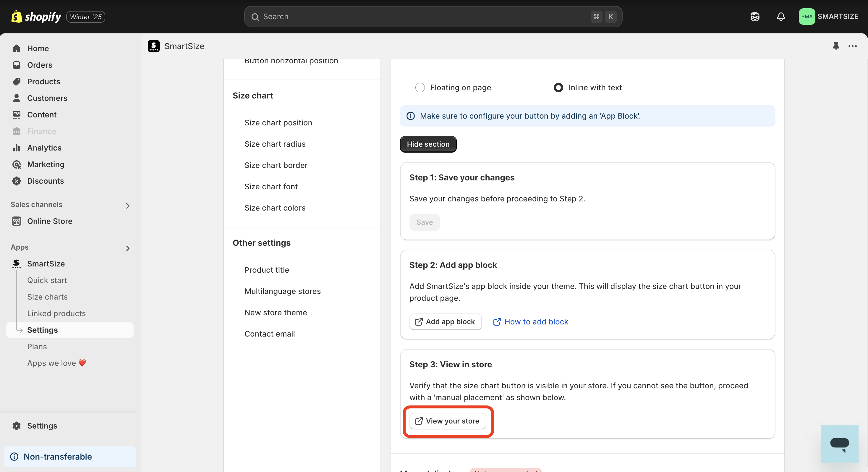
Task: Click the Save button in Step 1
Action: pos(425,222)
